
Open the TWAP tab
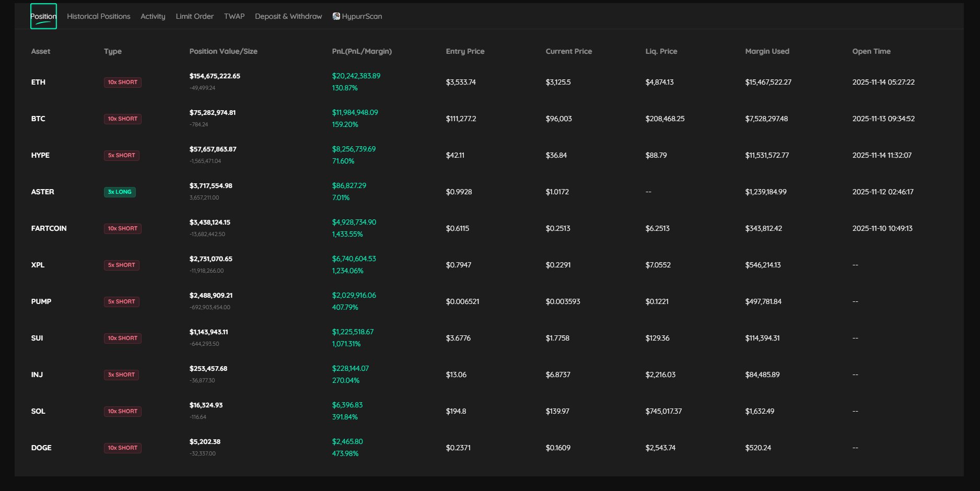[234, 16]
